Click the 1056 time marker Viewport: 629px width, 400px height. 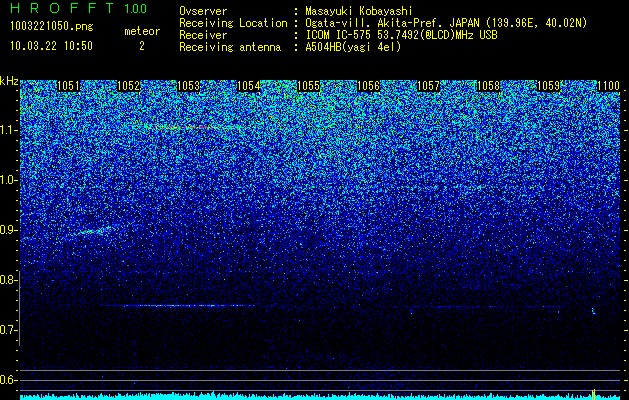368,86
